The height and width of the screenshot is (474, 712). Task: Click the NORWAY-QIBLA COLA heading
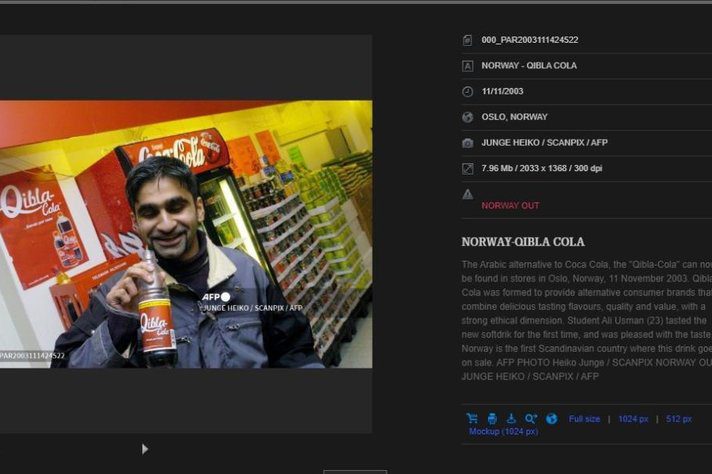[523, 242]
